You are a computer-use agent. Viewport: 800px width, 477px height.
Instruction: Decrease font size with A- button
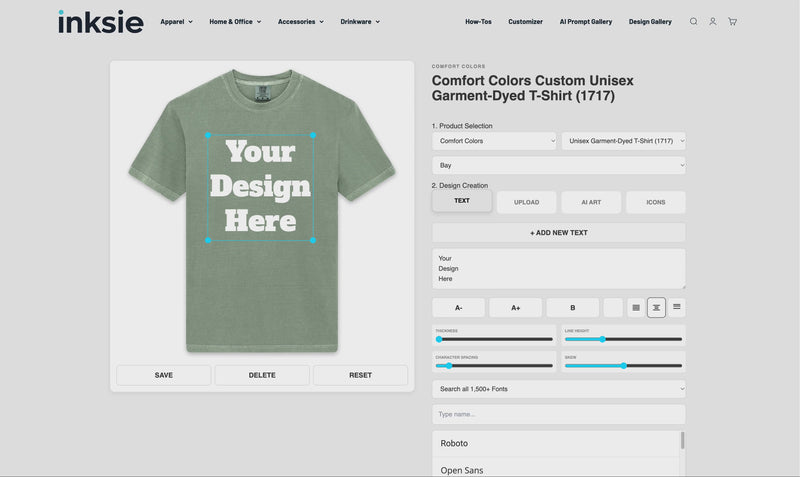(458, 308)
